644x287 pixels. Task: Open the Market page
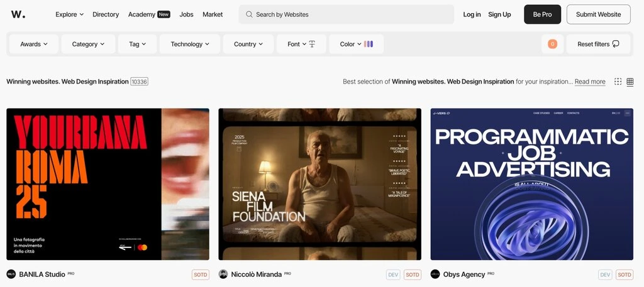tap(213, 14)
